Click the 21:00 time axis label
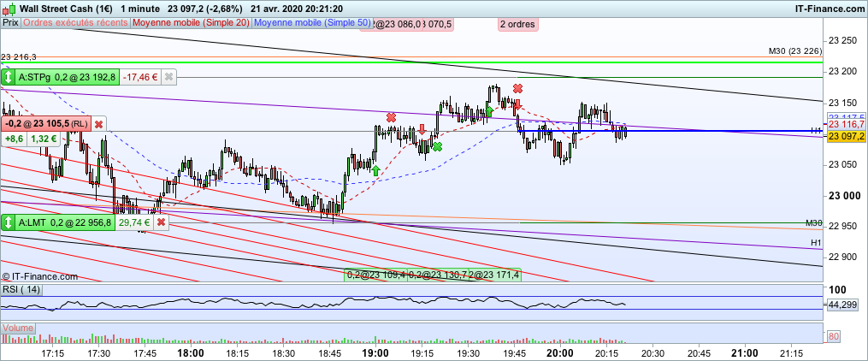 click(745, 352)
